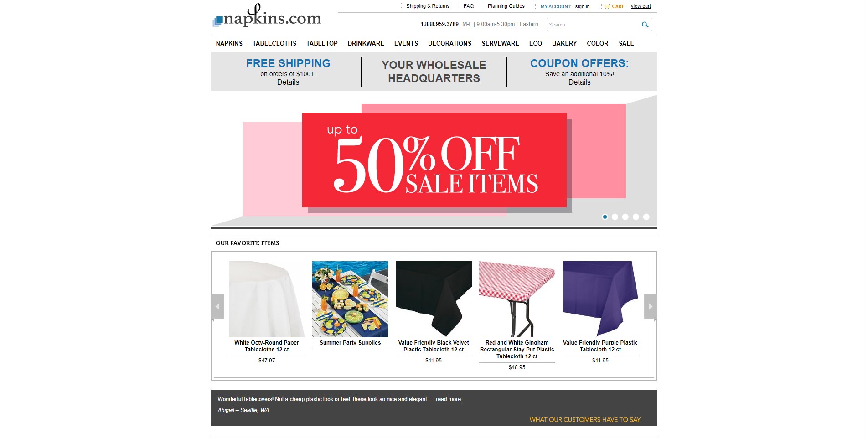Open the Decorations category menu
This screenshot has width=868, height=438.
pos(449,43)
